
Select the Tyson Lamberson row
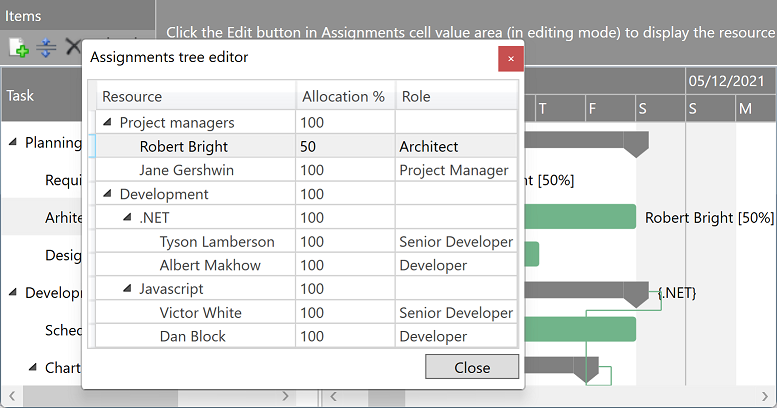[216, 242]
